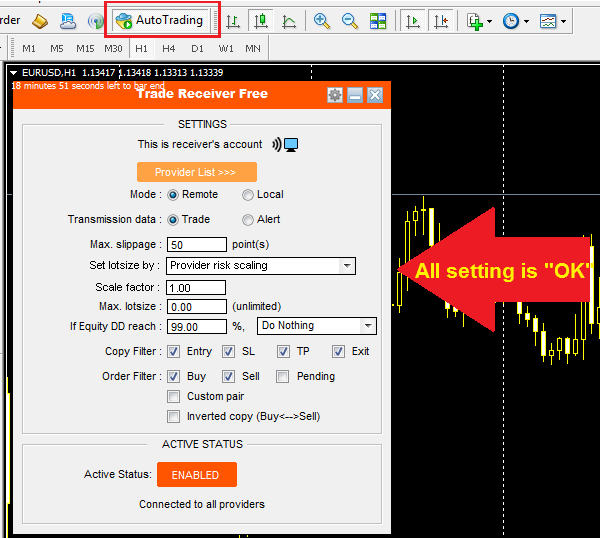The width and height of the screenshot is (600, 538).
Task: Minimize the Trade Receiver Free panel
Action: click(355, 95)
